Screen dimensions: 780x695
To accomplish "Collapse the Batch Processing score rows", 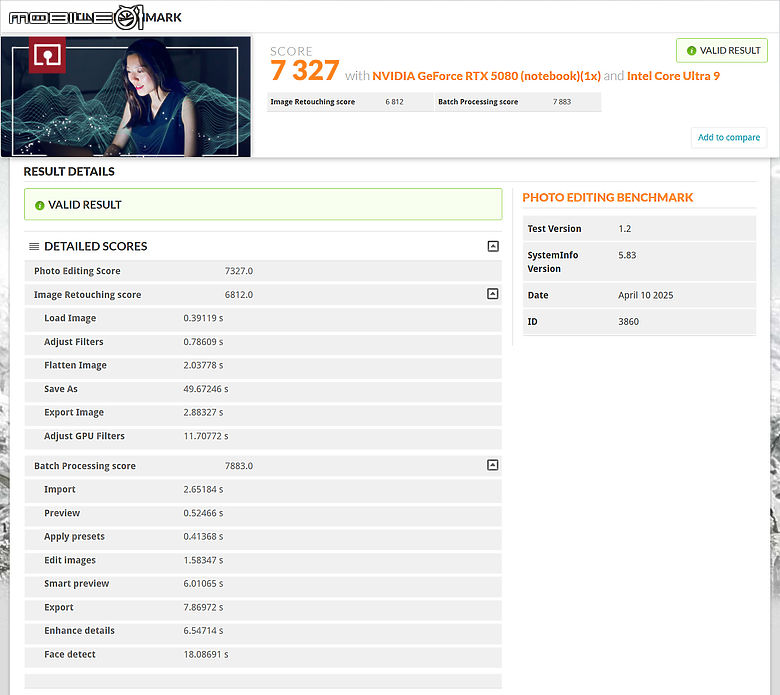I will [492, 465].
